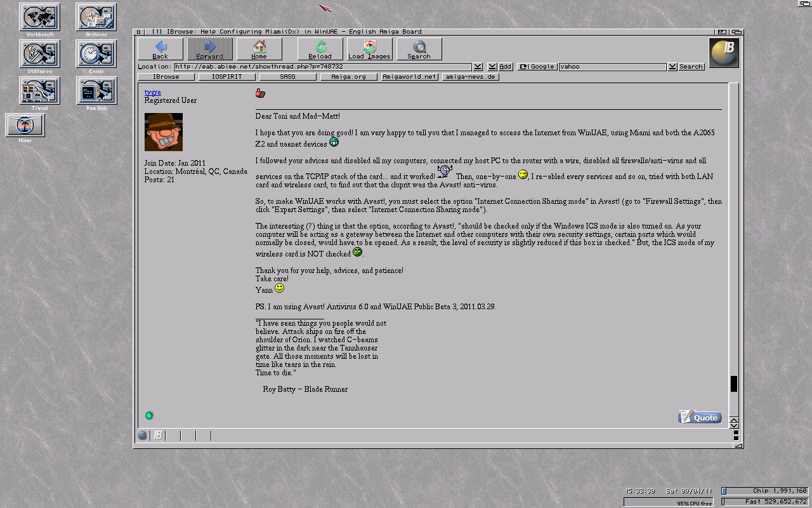This screenshot has height=508, width=812.
Task: Click the Load Images toolbar button
Action: (x=370, y=49)
